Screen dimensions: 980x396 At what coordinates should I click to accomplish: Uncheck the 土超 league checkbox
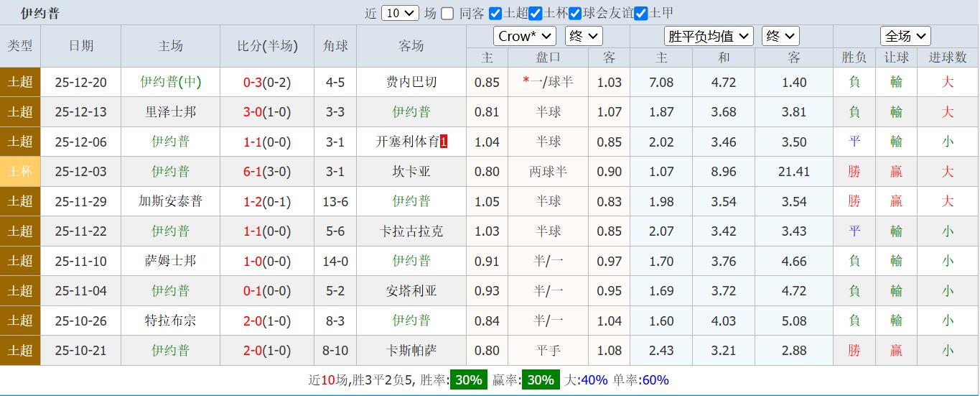coord(495,13)
